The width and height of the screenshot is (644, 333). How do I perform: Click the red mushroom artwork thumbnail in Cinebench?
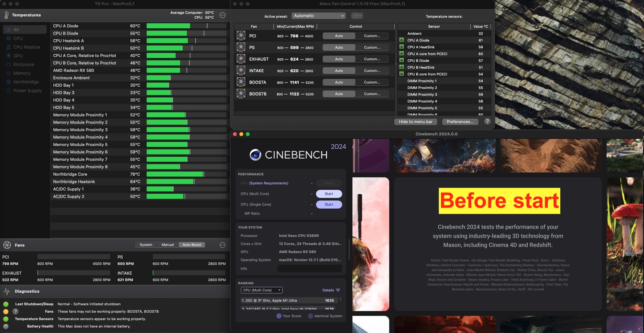tap(625, 244)
